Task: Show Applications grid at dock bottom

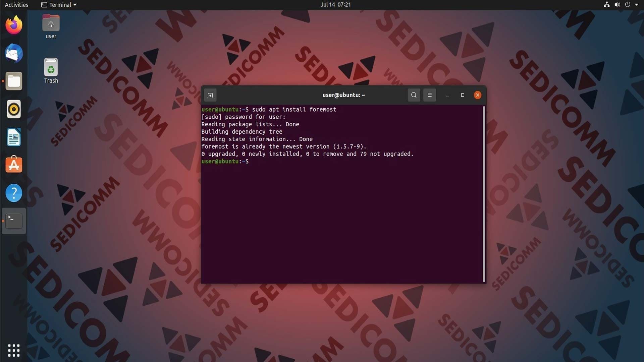Action: click(x=14, y=350)
